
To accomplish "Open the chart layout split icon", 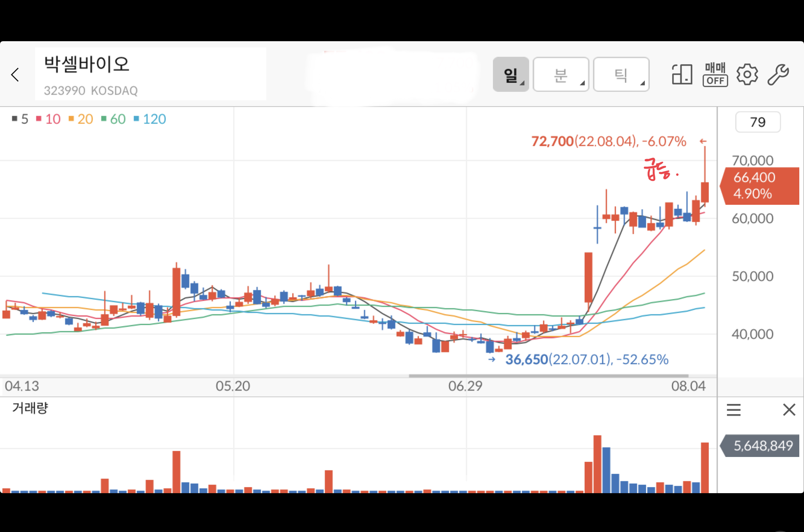I will pos(682,74).
